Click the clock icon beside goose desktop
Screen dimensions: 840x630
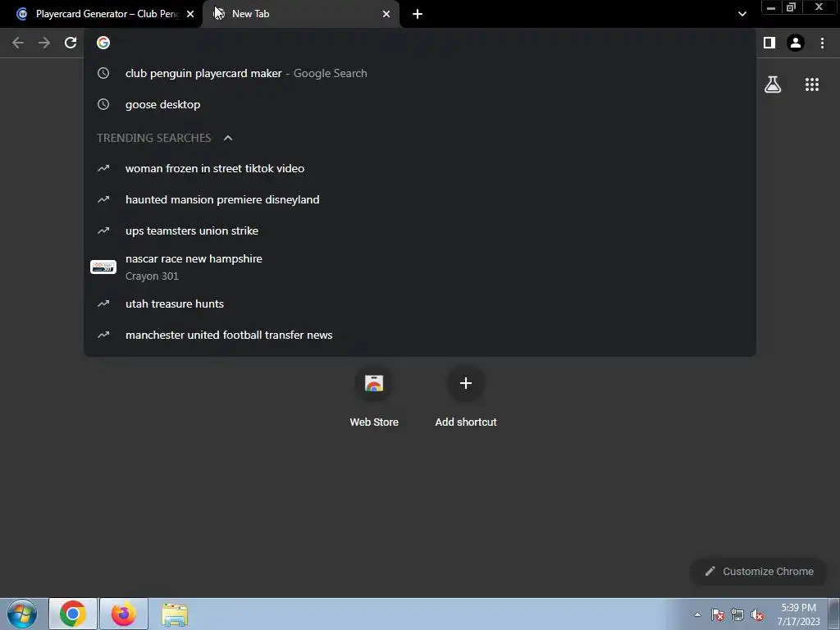103,104
